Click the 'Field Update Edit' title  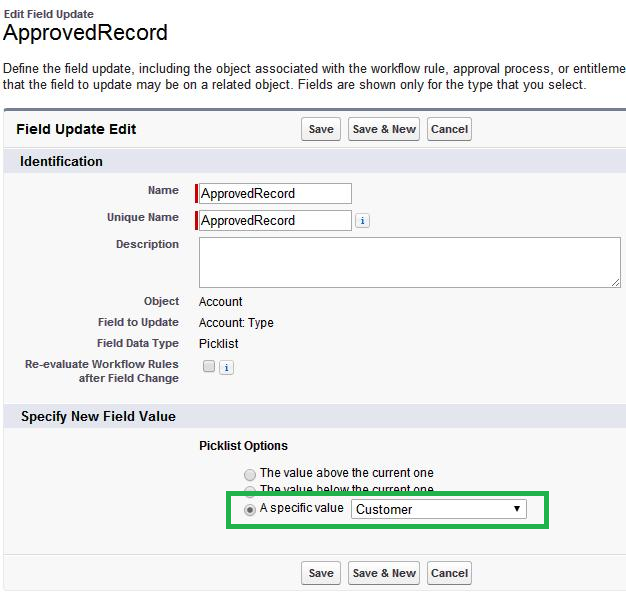[76, 129]
